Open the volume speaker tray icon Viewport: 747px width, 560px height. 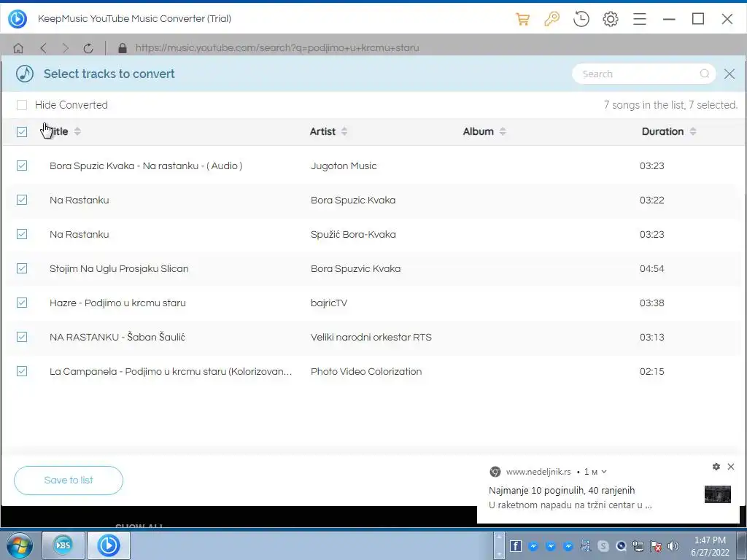(673, 546)
